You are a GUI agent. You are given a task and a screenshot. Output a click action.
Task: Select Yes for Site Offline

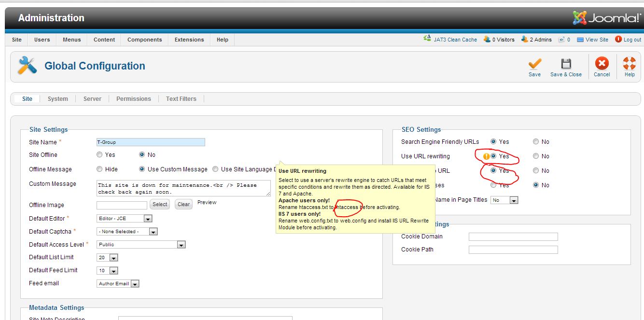(x=99, y=155)
